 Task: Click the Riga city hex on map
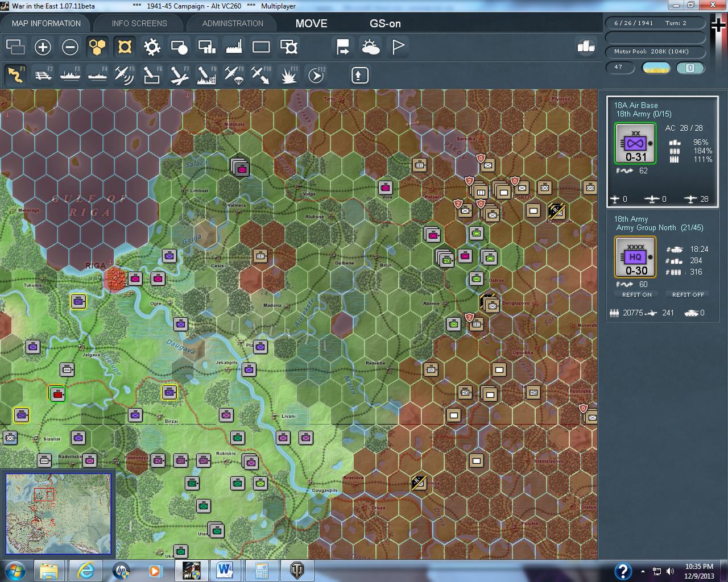pyautogui.click(x=115, y=278)
